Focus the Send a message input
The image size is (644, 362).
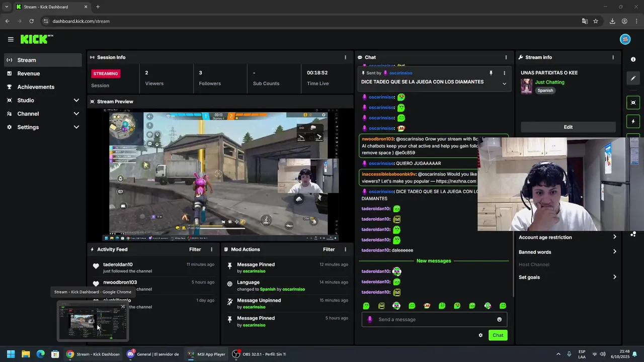point(434,319)
